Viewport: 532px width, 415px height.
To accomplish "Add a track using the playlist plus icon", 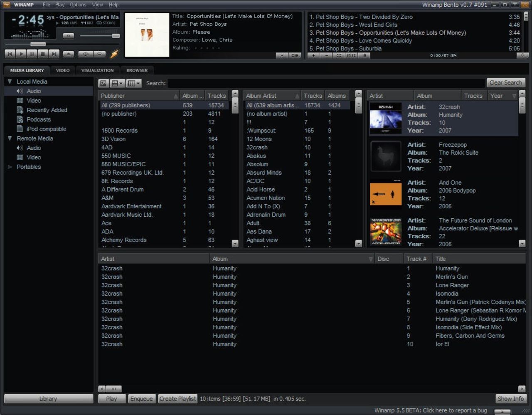I will point(313,55).
